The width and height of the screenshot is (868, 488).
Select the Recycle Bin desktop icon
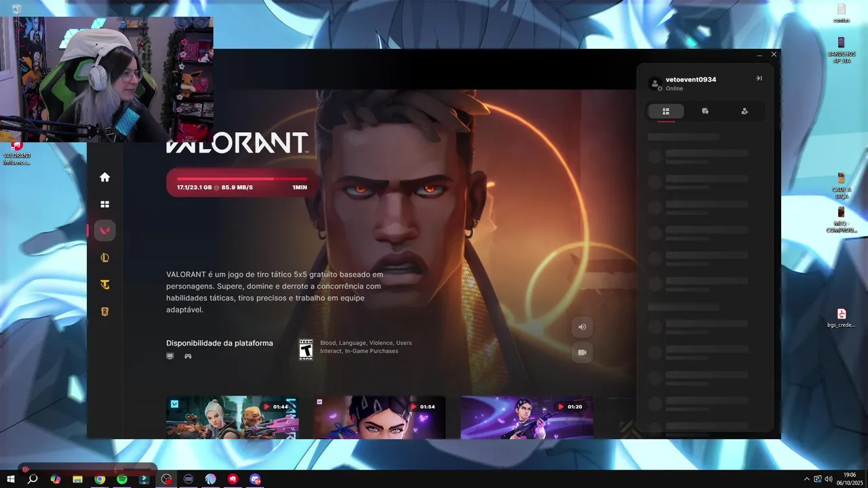(x=16, y=8)
